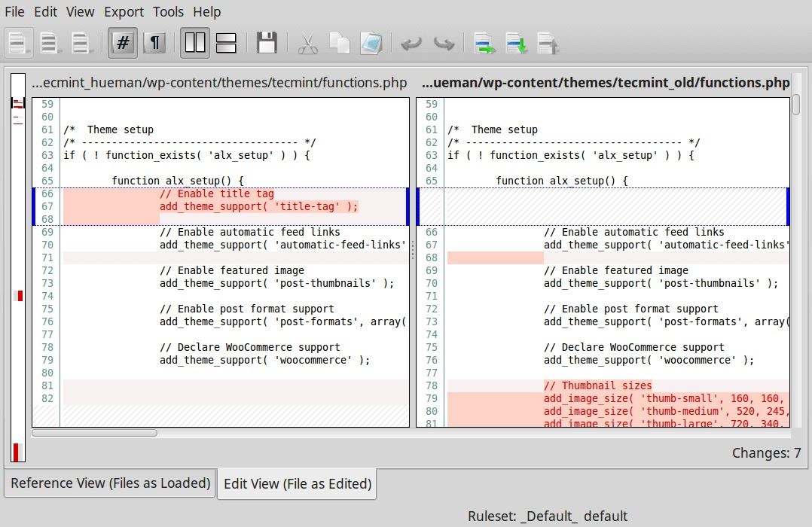Copy the selection using the copy icon
Viewport: 812px width, 527px height.
coord(340,43)
